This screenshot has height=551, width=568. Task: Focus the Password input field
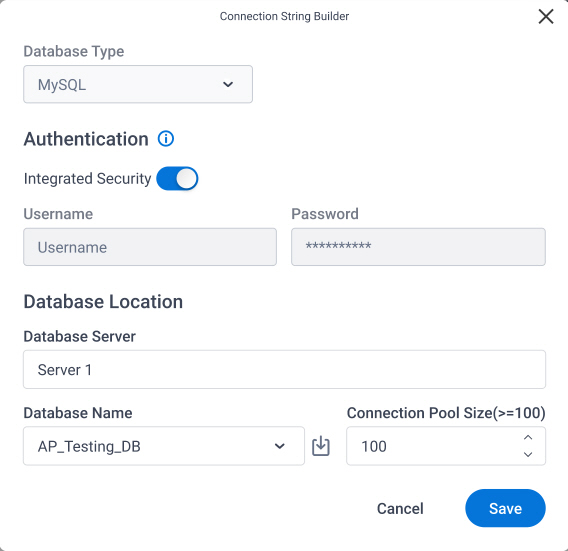(418, 247)
